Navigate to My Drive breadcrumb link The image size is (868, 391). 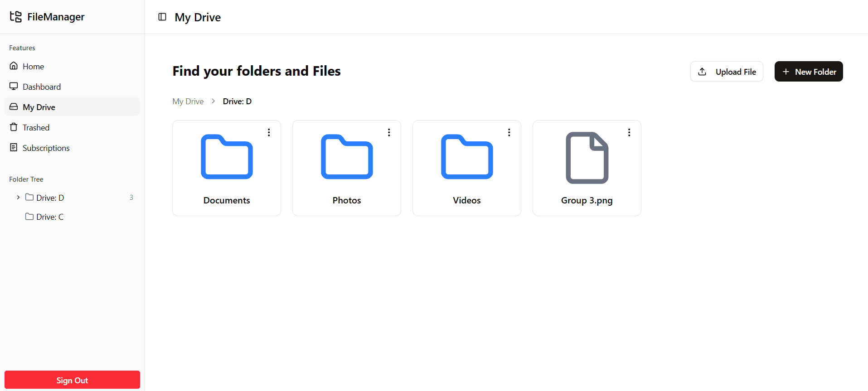[x=188, y=101]
